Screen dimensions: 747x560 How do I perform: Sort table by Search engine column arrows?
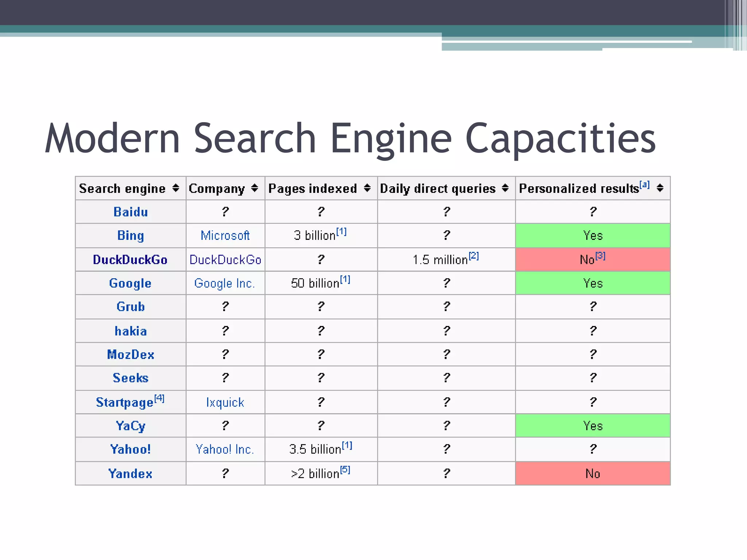point(176,188)
